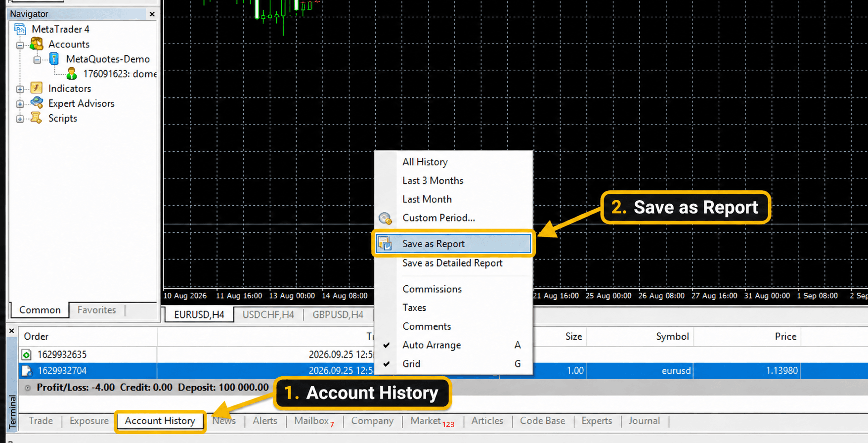Click the icon beside order 1629932635
This screenshot has height=443, width=868.
pos(27,354)
